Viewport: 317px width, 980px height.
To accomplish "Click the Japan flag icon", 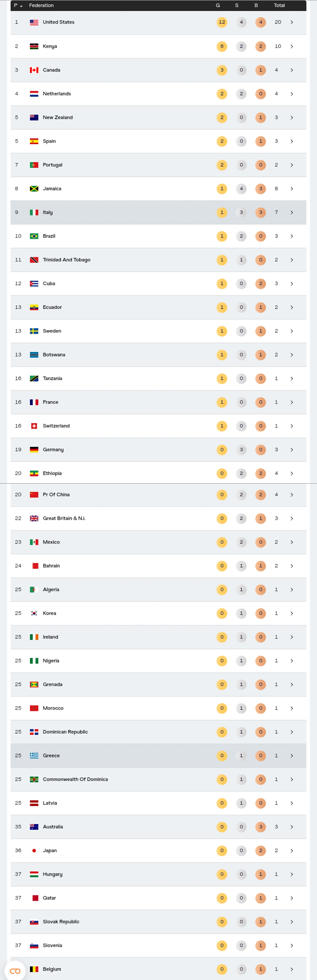I will pyautogui.click(x=34, y=851).
